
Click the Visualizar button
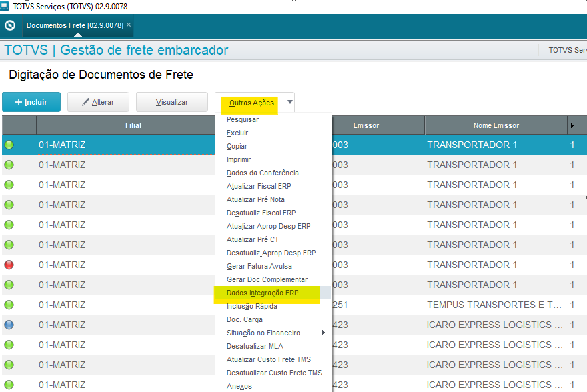(171, 102)
